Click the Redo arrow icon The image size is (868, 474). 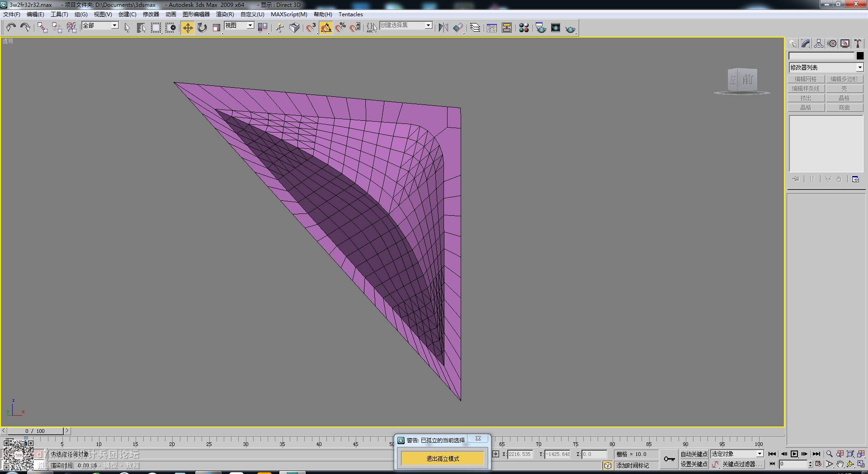pyautogui.click(x=25, y=28)
